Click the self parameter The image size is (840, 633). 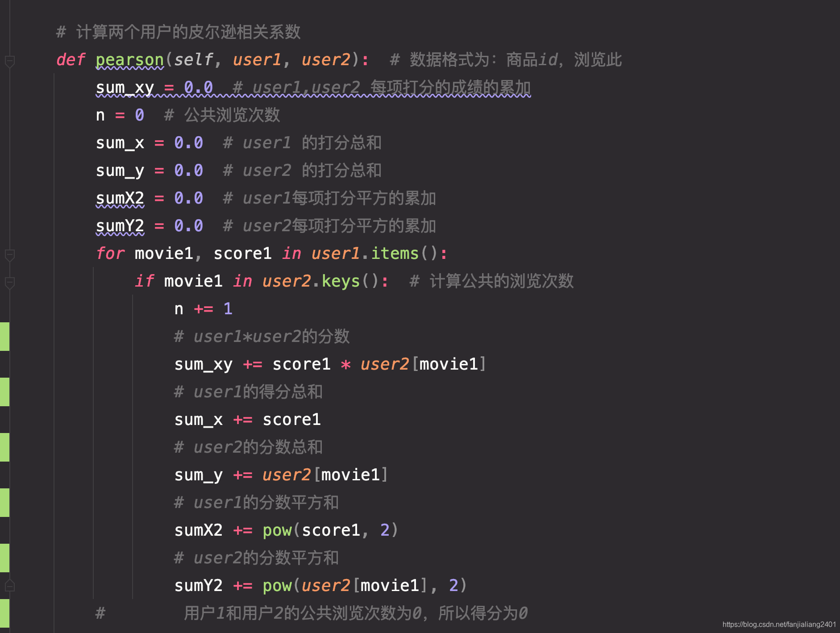tap(193, 60)
